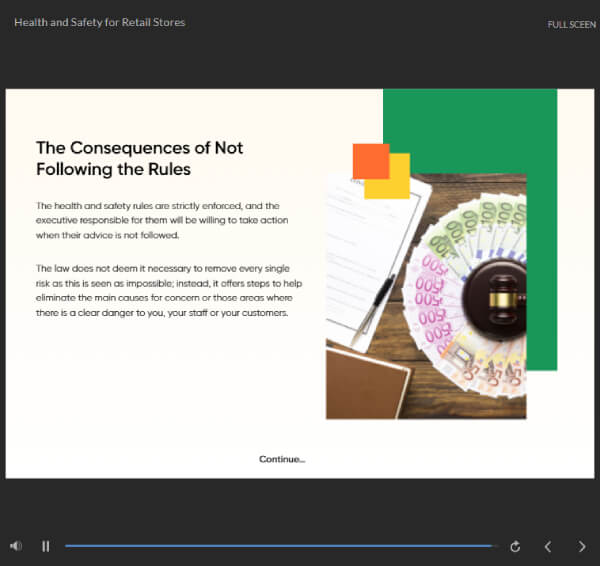
Task: Click the Continue... link
Action: point(282,459)
